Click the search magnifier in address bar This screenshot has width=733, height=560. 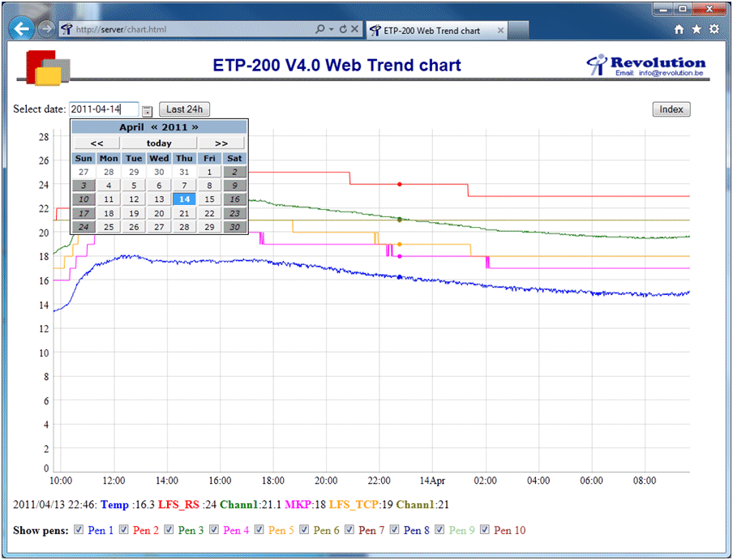pos(320,29)
